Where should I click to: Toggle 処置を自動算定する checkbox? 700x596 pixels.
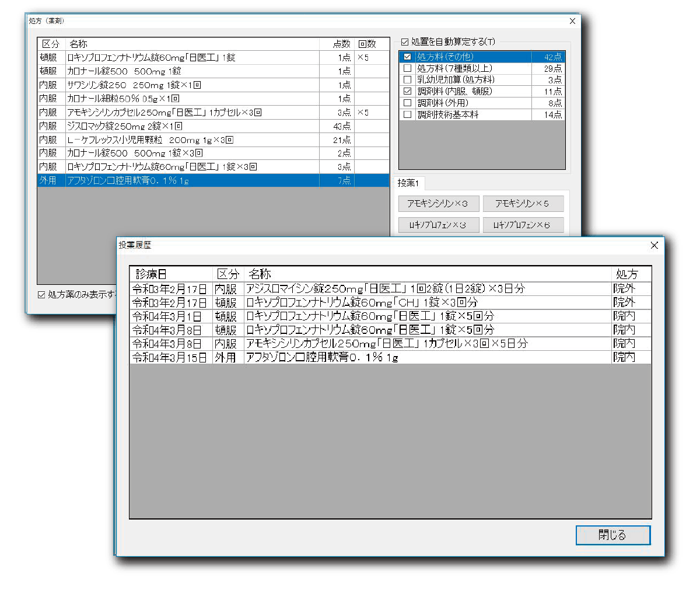tap(405, 42)
